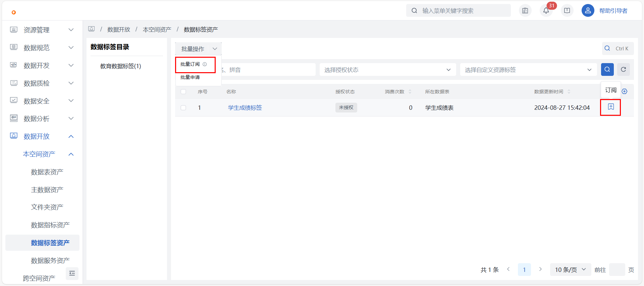Click the subscribe icon for 学生成绩标签
Image resolution: width=644 pixels, height=286 pixels.
coord(611,107)
